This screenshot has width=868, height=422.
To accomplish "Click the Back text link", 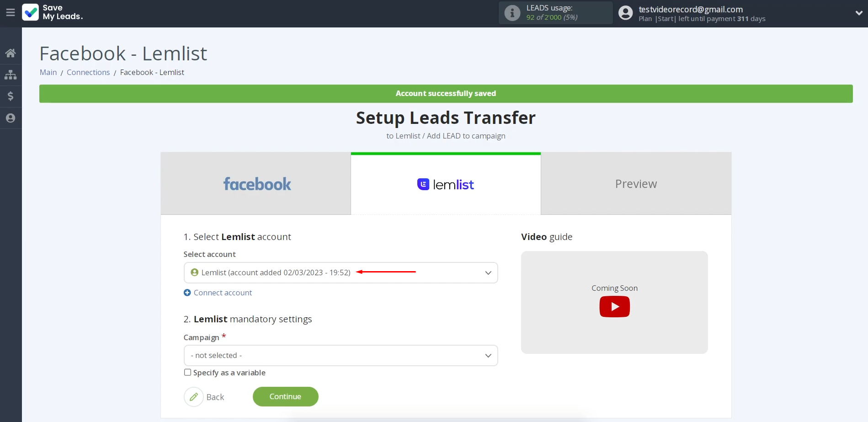I will (x=215, y=397).
